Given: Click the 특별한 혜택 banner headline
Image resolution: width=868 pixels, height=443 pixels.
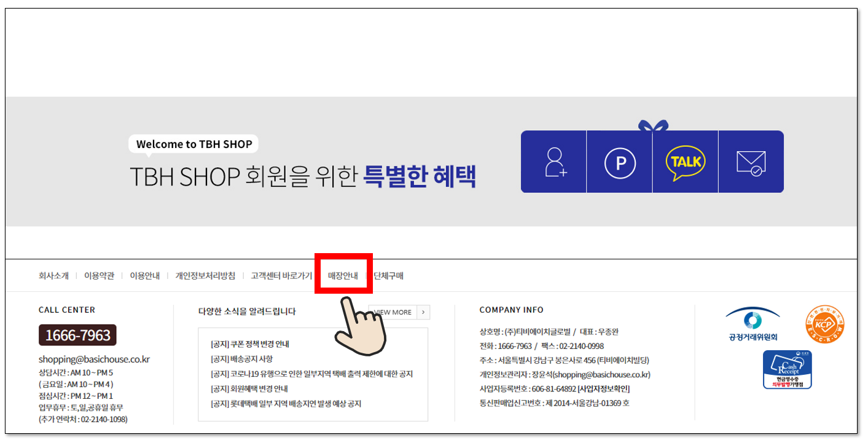Looking at the screenshot, I should [x=420, y=176].
